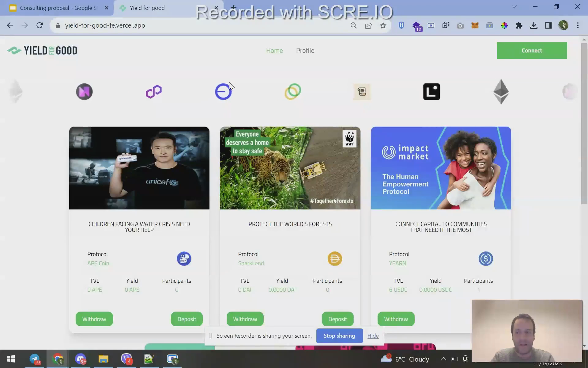Deposit into the UNICEF water crisis card

187,319
